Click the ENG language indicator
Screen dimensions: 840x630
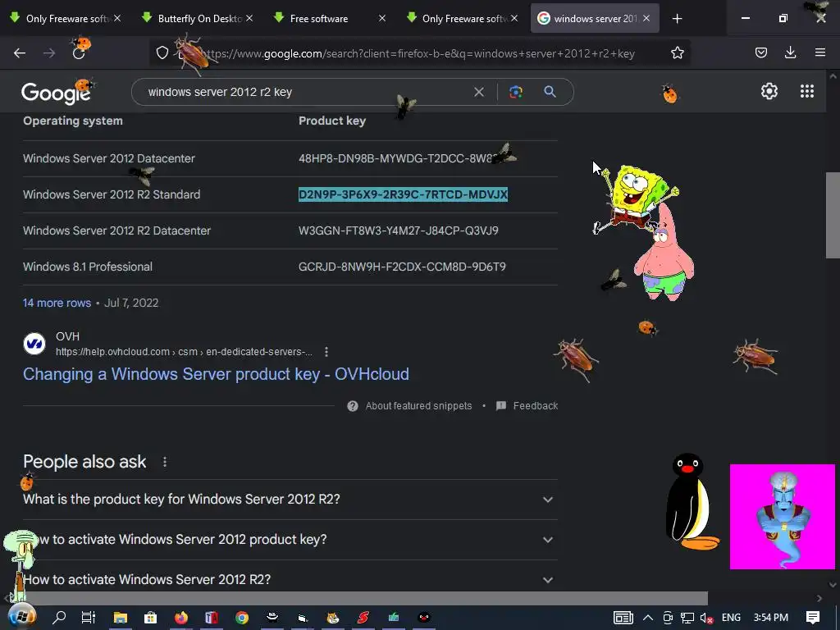(x=731, y=618)
